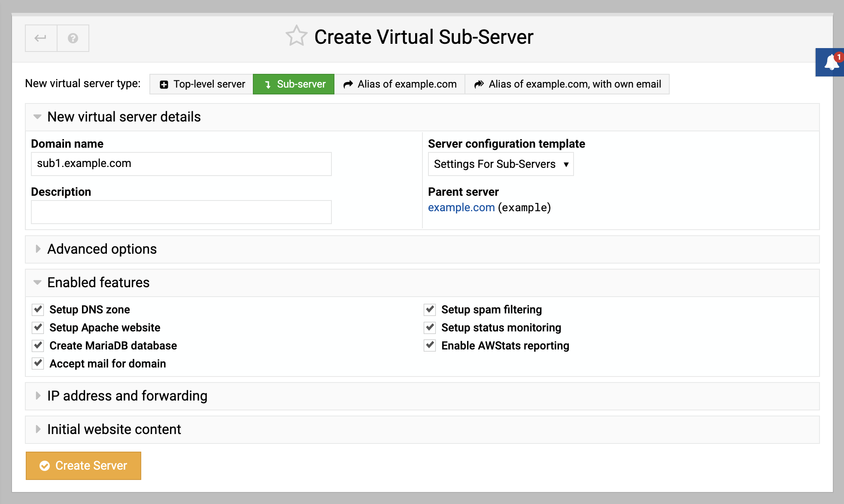Open the example.com parent server link
The image size is (844, 504).
pyautogui.click(x=461, y=207)
